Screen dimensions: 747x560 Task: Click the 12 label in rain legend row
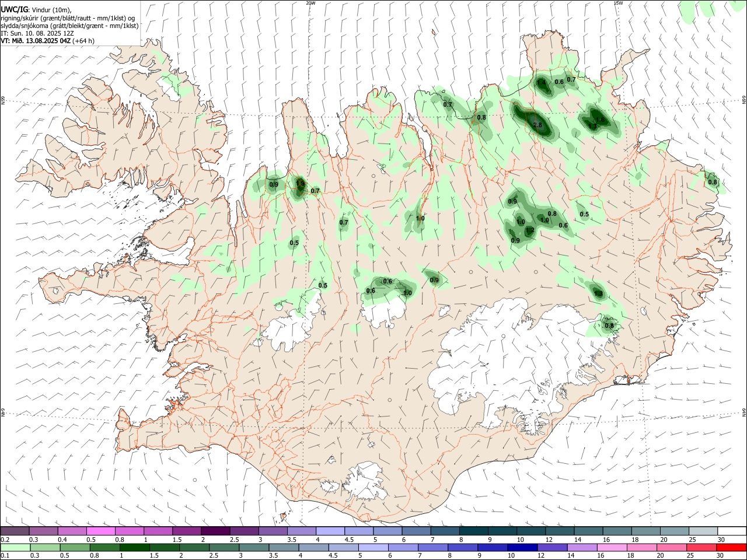coord(541,556)
